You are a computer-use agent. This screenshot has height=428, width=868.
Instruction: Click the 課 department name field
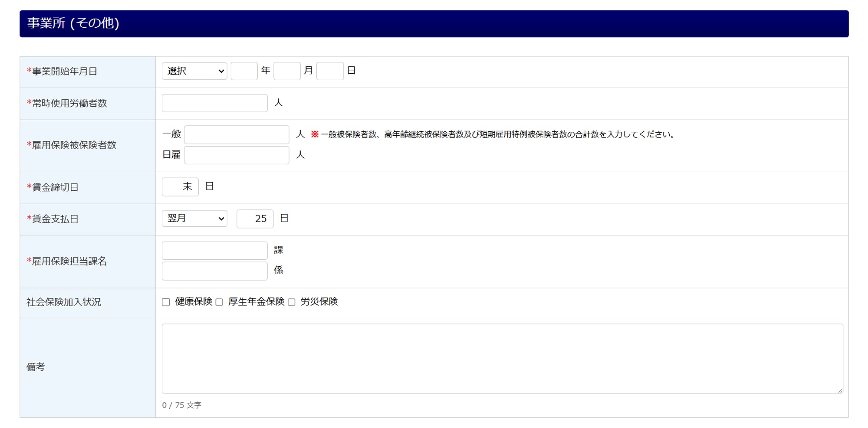coord(215,251)
